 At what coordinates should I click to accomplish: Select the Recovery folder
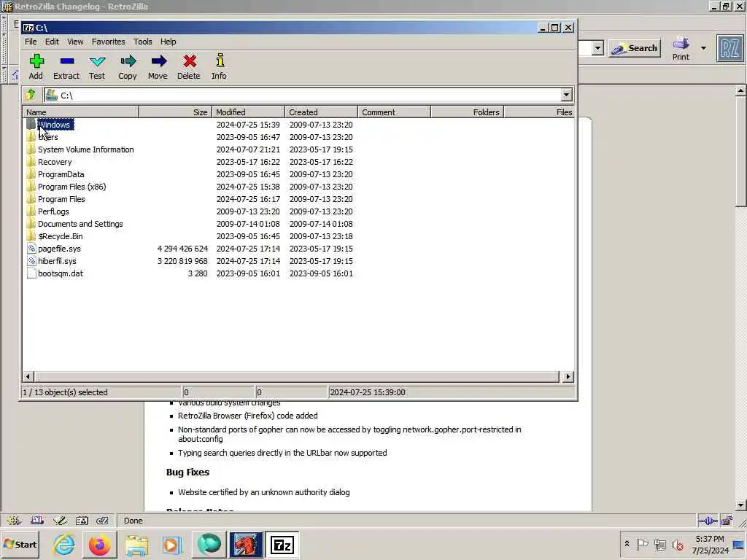55,162
